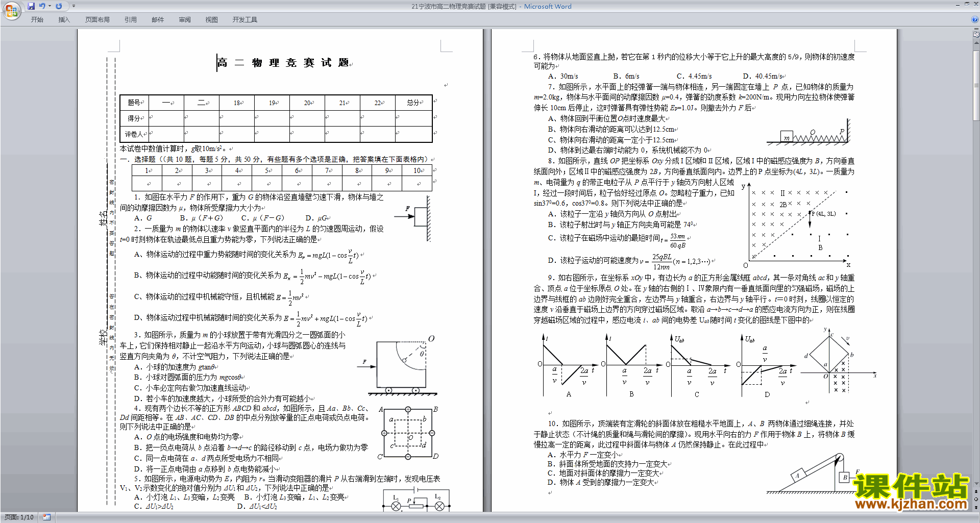Open Word Help question mark
This screenshot has height=523, width=980.
coord(975,19)
